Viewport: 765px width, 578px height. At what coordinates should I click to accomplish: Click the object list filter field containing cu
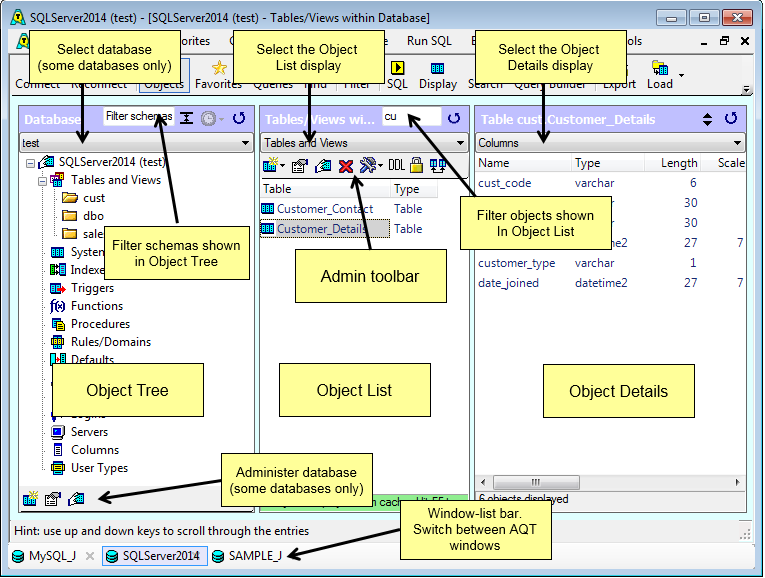412,117
